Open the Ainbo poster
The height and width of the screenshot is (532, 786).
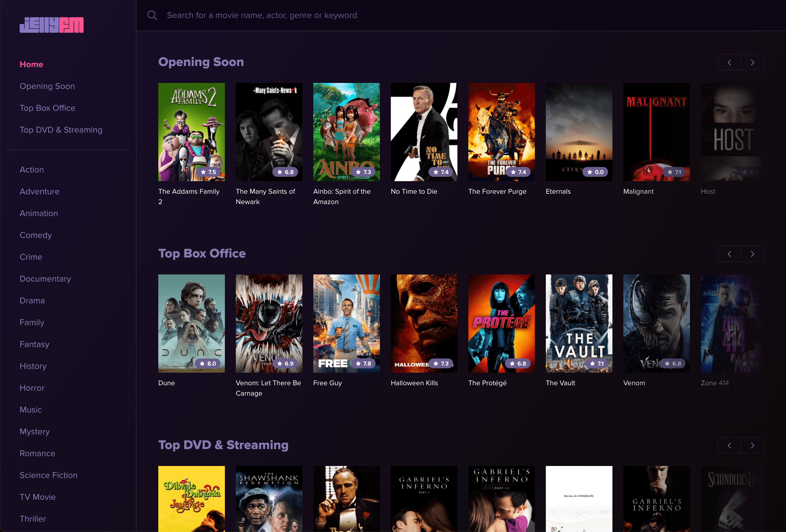[x=346, y=132]
